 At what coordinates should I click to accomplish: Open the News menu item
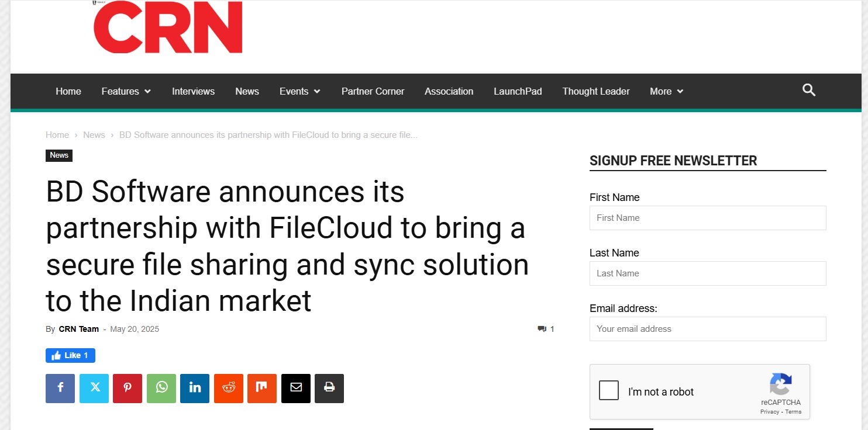[x=247, y=91]
